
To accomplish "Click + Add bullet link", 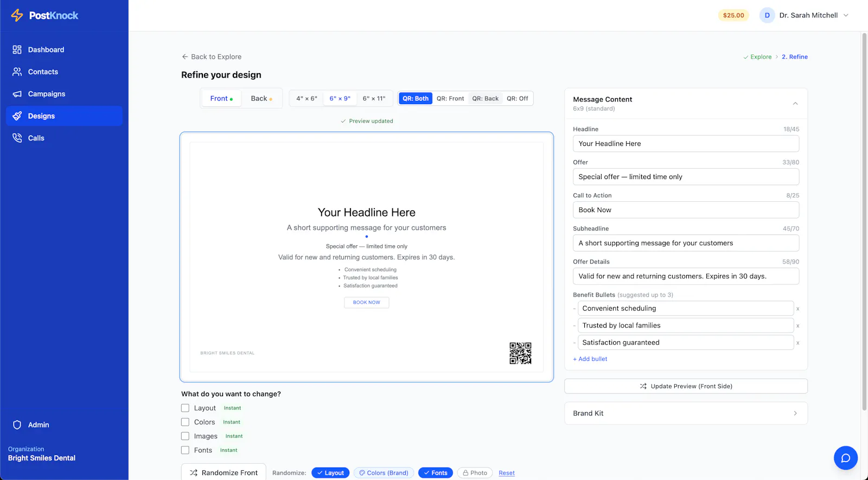I will [590, 359].
